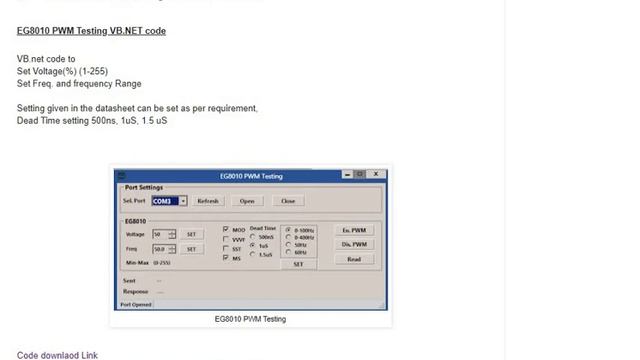The width and height of the screenshot is (640, 360).
Task: Click the Response label in the window
Action: coord(136,291)
